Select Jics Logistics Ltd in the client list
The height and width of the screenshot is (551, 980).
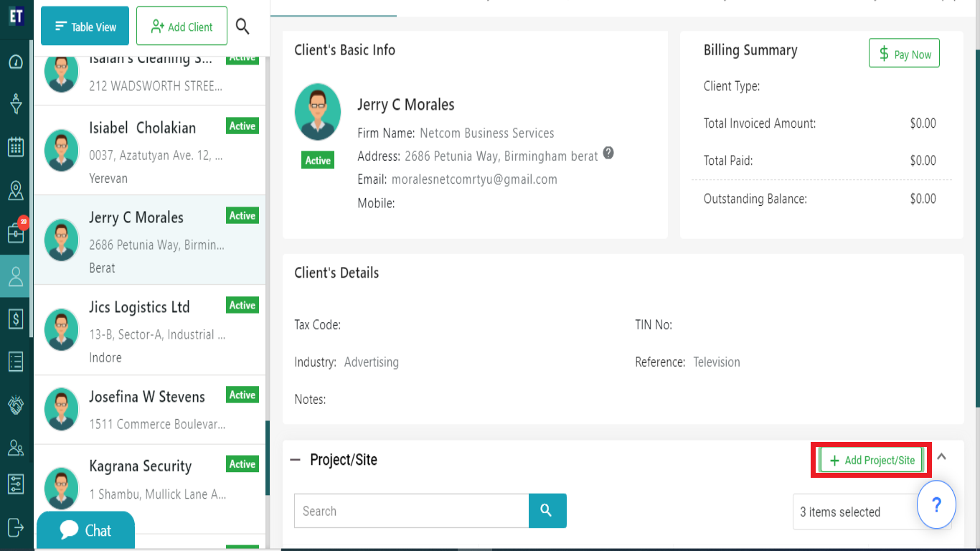(x=150, y=330)
